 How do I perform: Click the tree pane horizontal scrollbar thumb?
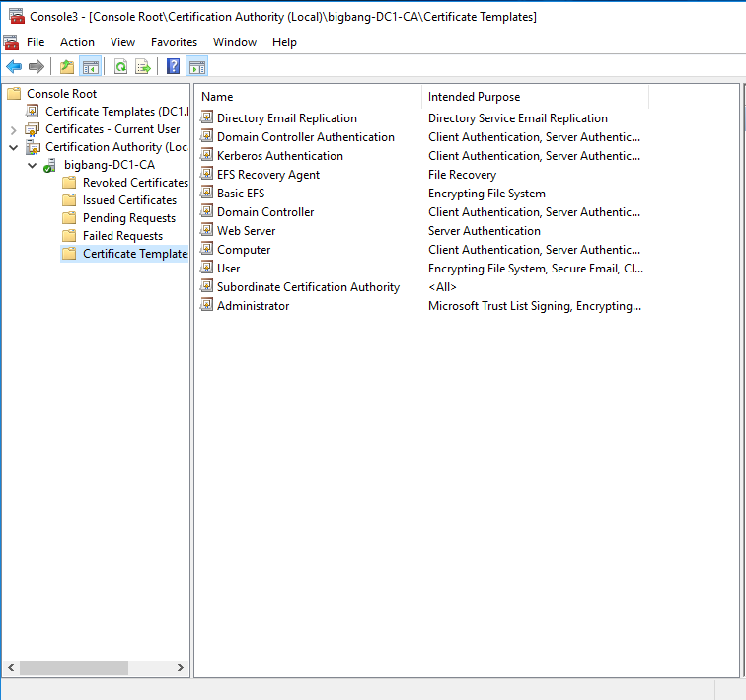pyautogui.click(x=74, y=667)
